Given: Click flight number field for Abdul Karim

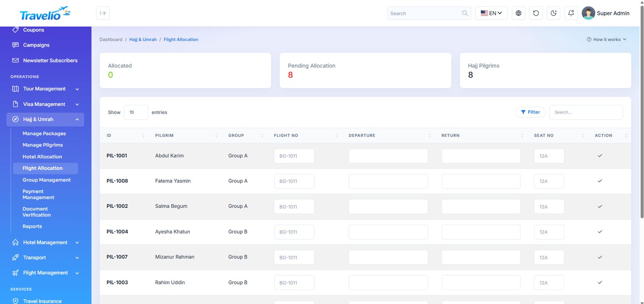Looking at the screenshot, I should [x=294, y=156].
